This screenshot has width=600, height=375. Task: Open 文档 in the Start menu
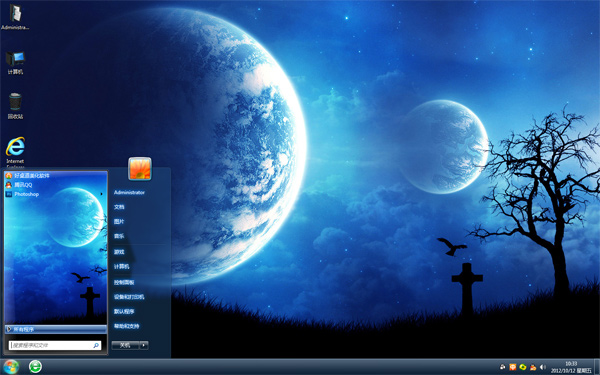click(119, 207)
